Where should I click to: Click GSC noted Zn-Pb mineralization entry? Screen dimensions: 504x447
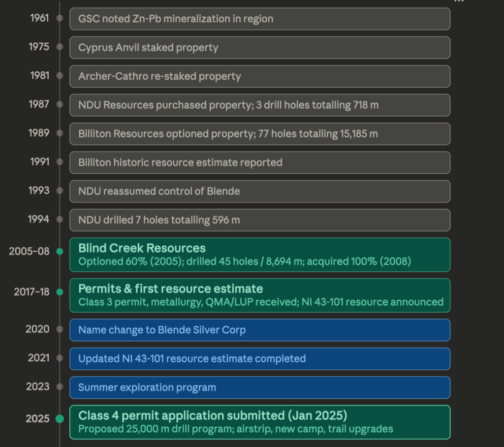click(x=260, y=19)
